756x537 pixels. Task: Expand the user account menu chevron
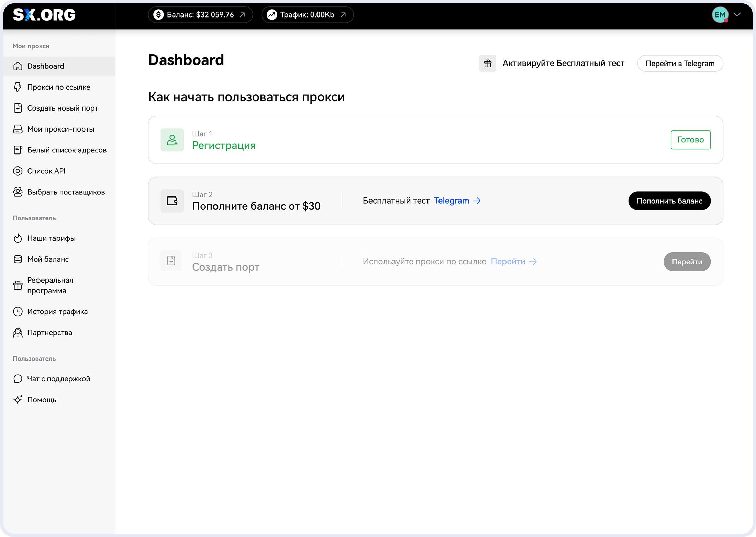[737, 14]
